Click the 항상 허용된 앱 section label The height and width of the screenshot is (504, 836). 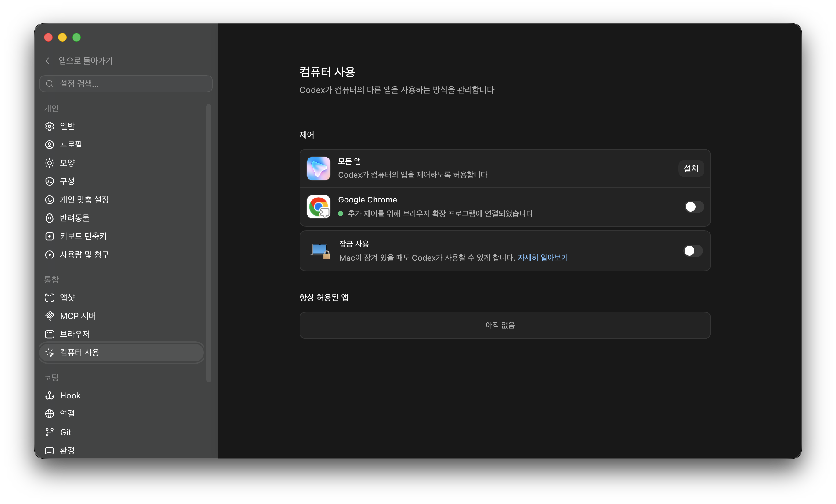point(324,298)
